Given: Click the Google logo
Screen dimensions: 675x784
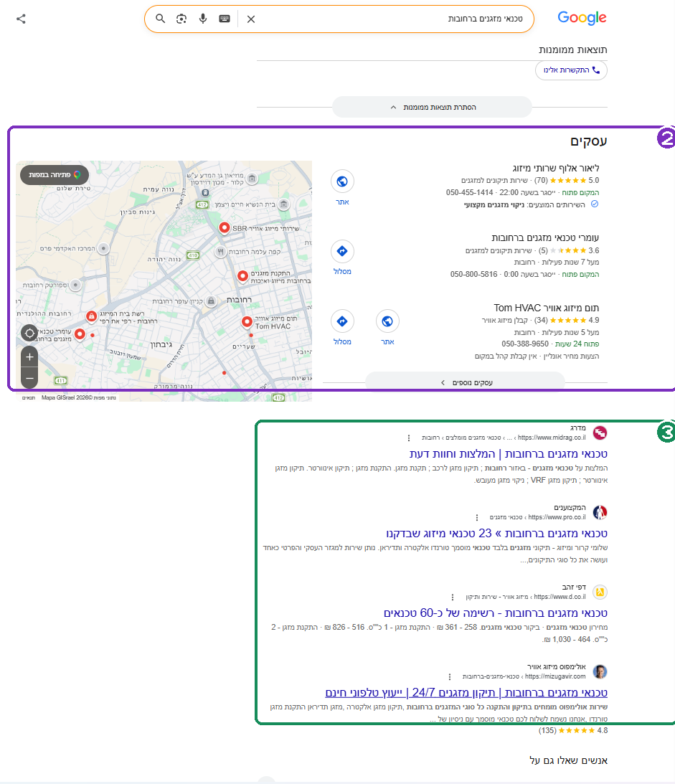Looking at the screenshot, I should pos(582,18).
